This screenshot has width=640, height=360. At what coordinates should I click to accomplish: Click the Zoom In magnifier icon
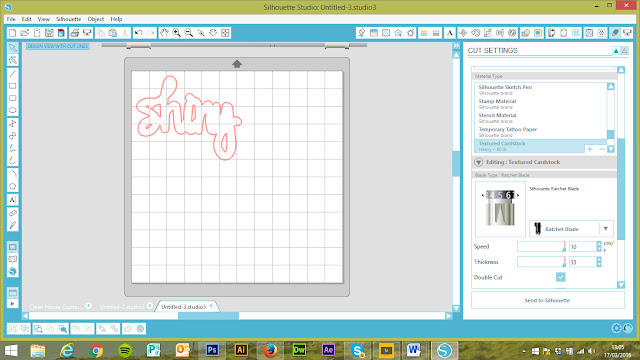(x=176, y=33)
